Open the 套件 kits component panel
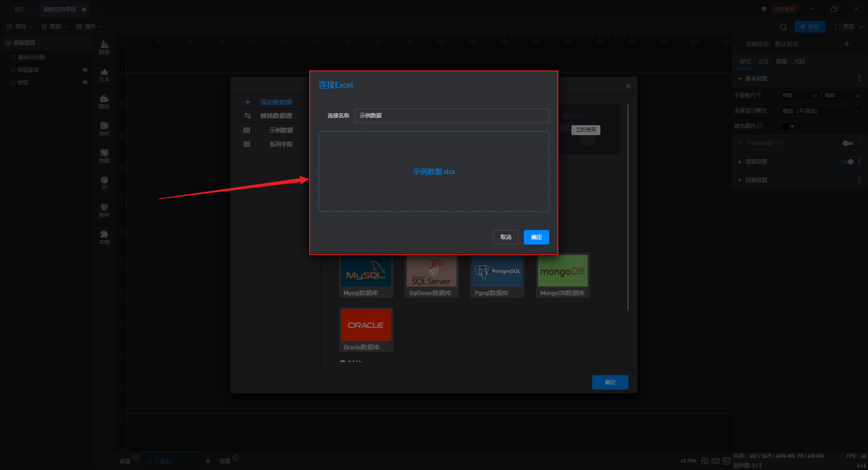 pos(104,211)
